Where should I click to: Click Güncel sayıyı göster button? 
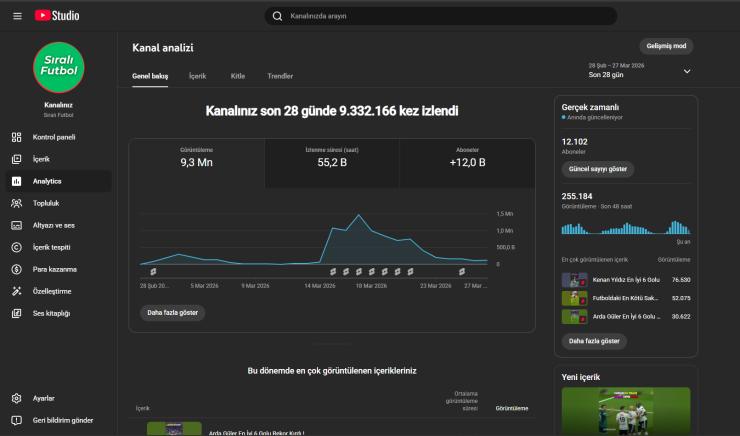598,170
